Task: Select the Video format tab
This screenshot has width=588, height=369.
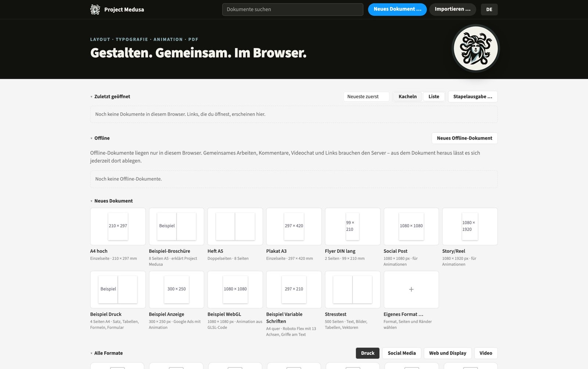Action: coord(486,353)
